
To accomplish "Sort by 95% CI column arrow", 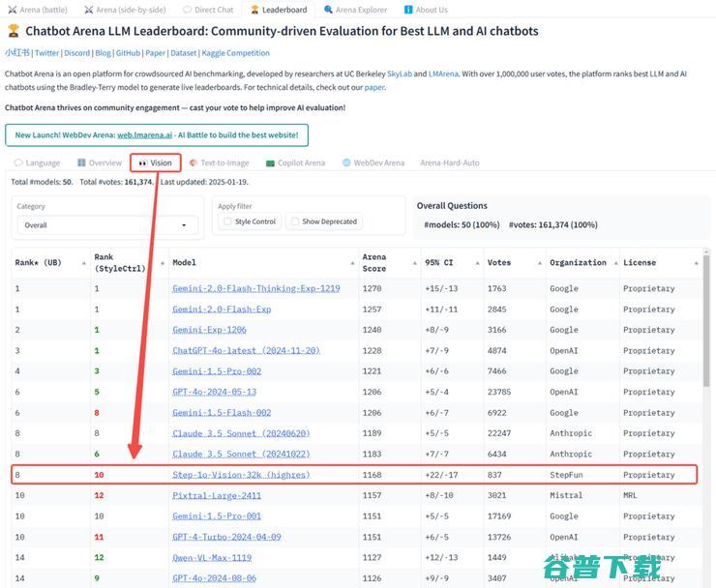I will 478,263.
